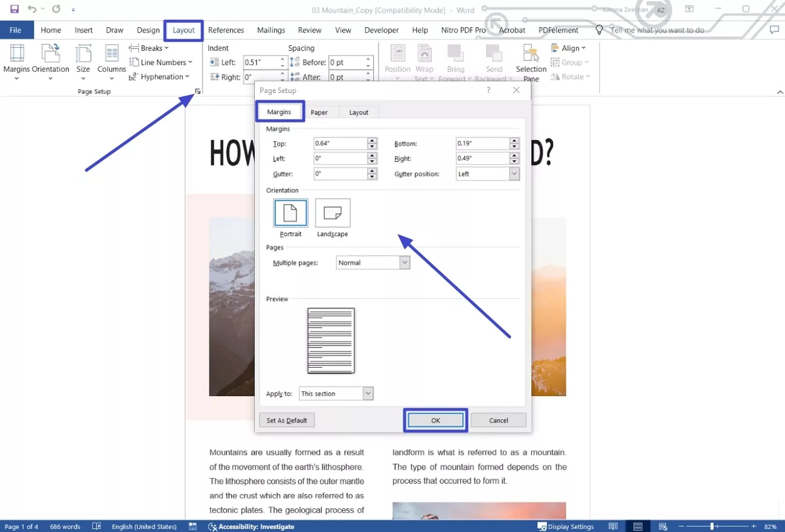Open the Layout tab in Page Setup

pyautogui.click(x=359, y=112)
